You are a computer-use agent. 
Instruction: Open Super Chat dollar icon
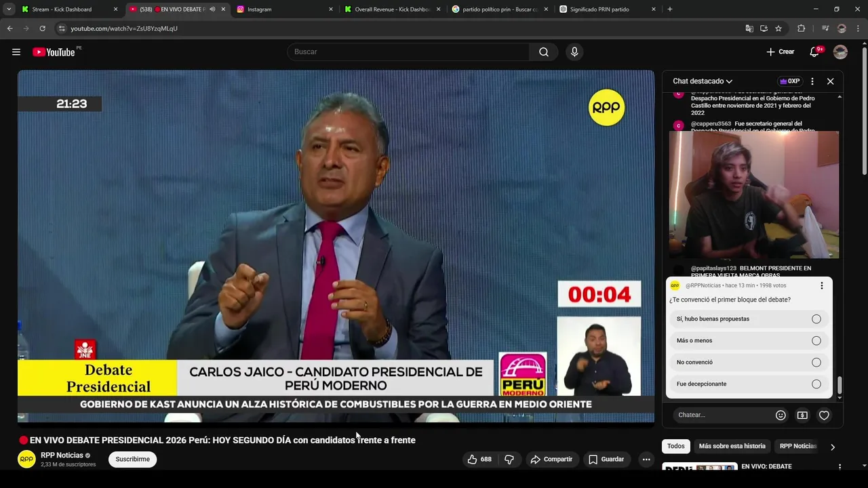pos(802,415)
